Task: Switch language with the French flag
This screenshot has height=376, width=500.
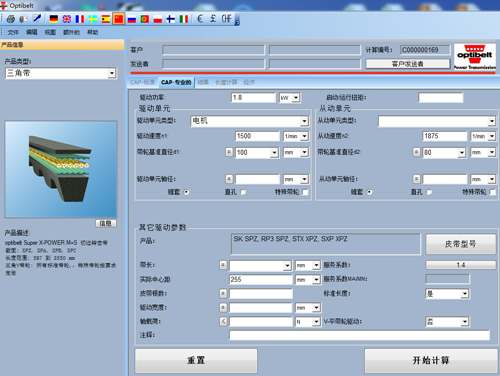Action: tap(80, 19)
